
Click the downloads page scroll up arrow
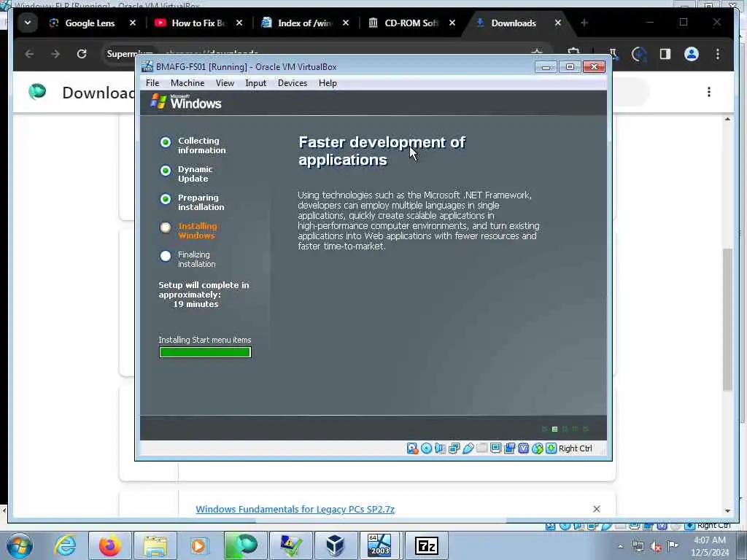[x=727, y=119]
